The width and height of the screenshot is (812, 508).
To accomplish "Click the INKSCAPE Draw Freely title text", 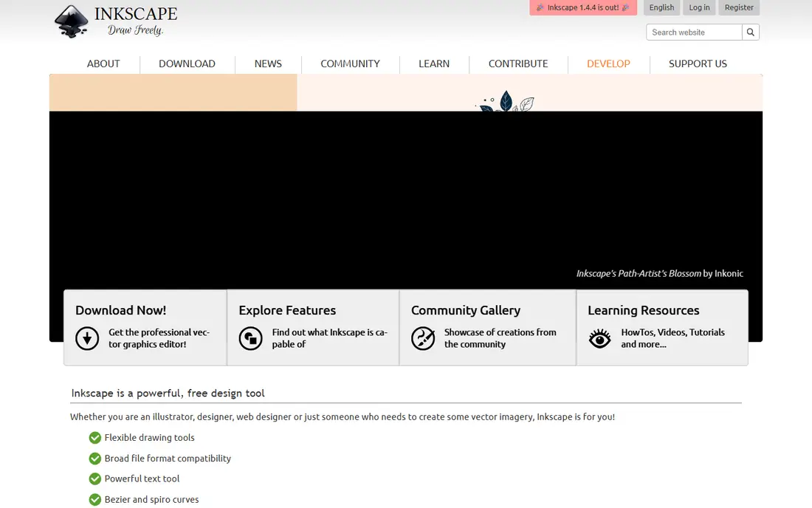I will [136, 21].
